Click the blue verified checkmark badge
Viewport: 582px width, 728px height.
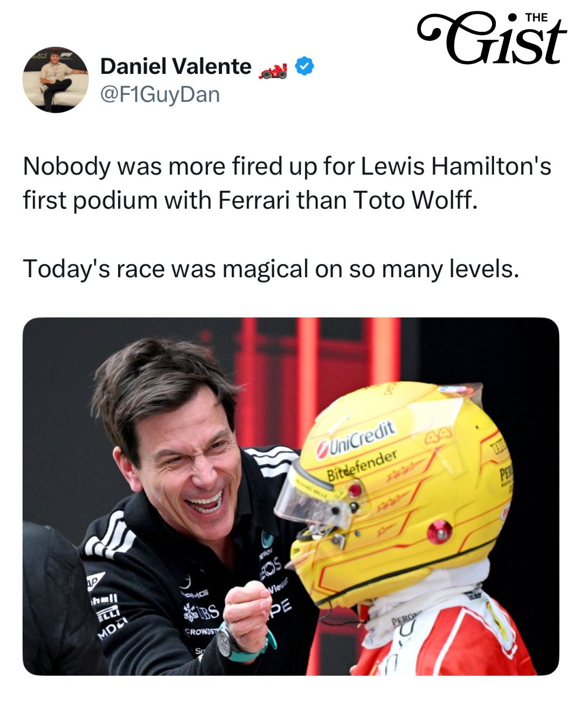305,66
